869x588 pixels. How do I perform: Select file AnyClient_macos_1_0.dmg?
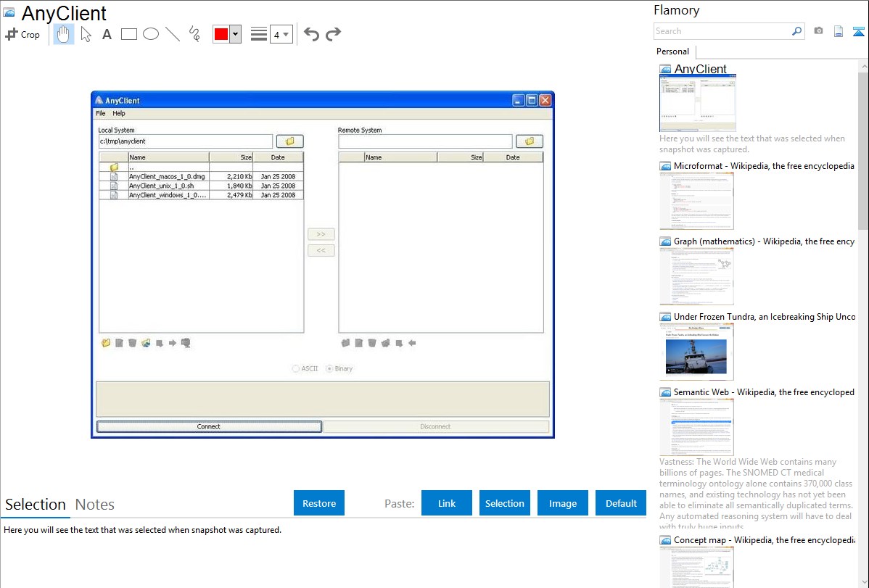201,176
